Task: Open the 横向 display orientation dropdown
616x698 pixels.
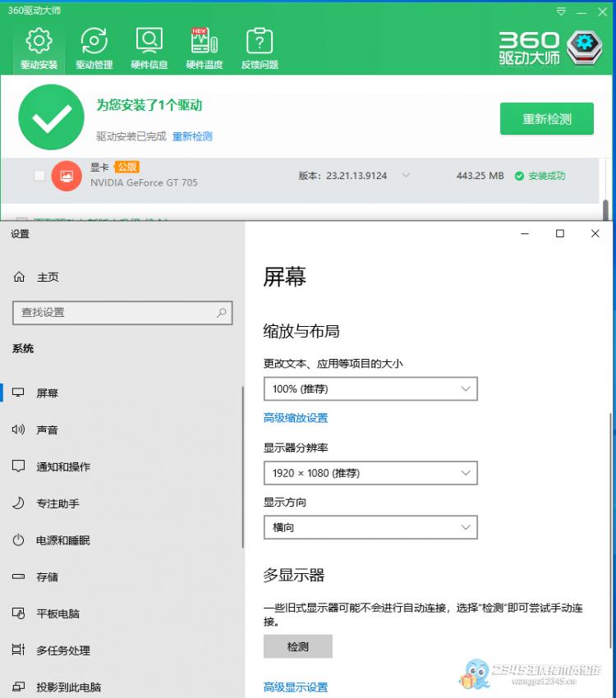Action: [x=370, y=527]
